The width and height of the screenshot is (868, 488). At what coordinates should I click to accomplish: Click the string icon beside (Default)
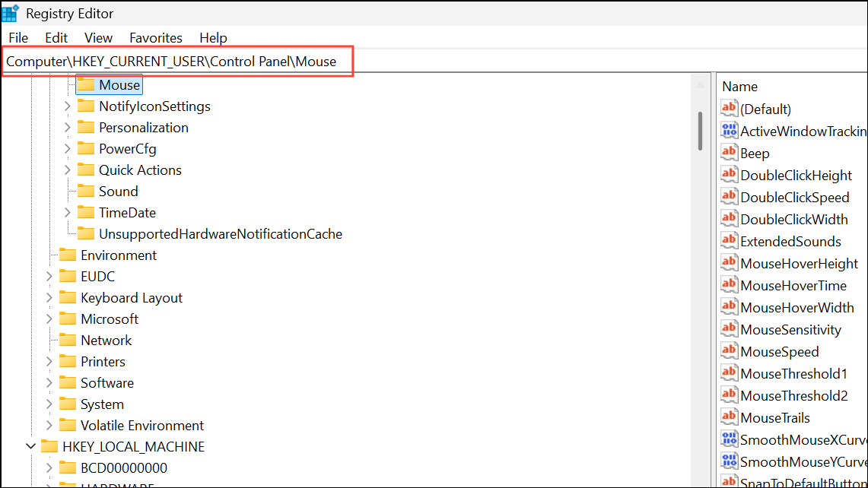tap(729, 108)
